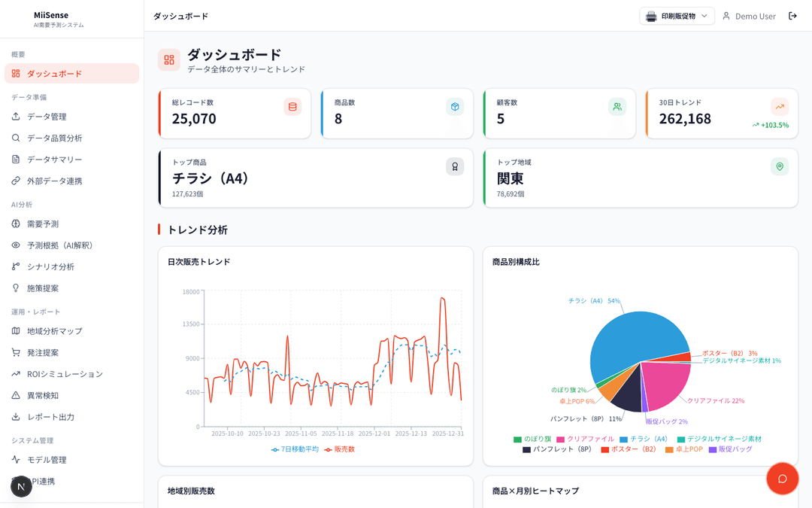Click the Demo User name
The width and height of the screenshot is (812, 508).
point(756,16)
